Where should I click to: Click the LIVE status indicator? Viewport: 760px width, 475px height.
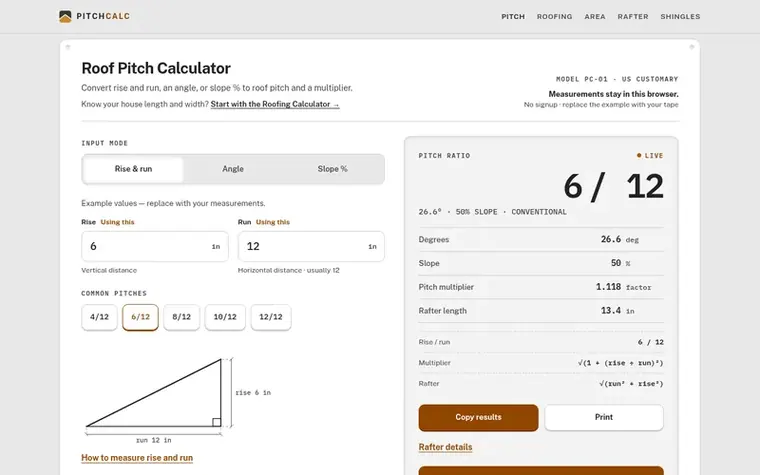[650, 156]
